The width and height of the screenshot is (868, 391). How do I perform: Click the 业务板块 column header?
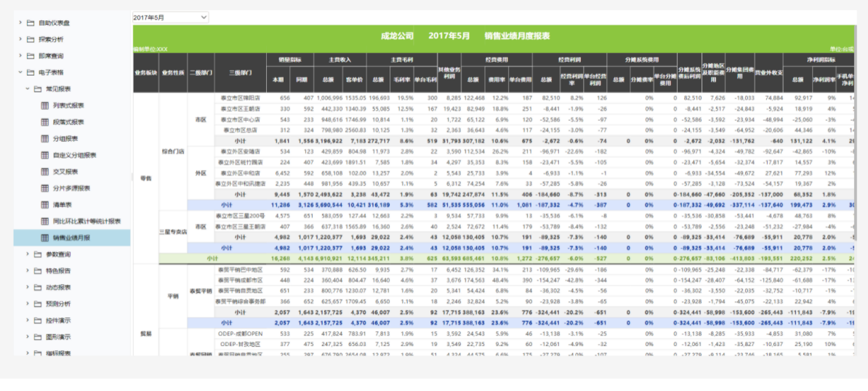[x=146, y=73]
